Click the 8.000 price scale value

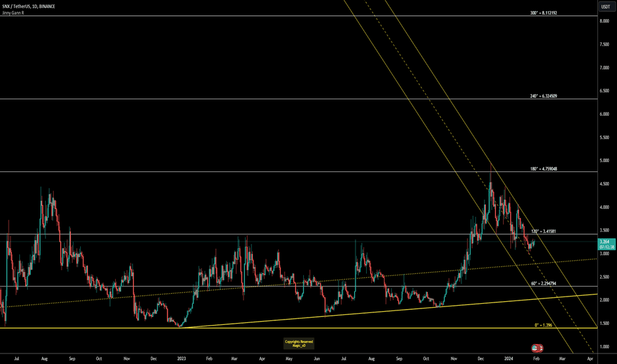click(x=604, y=21)
